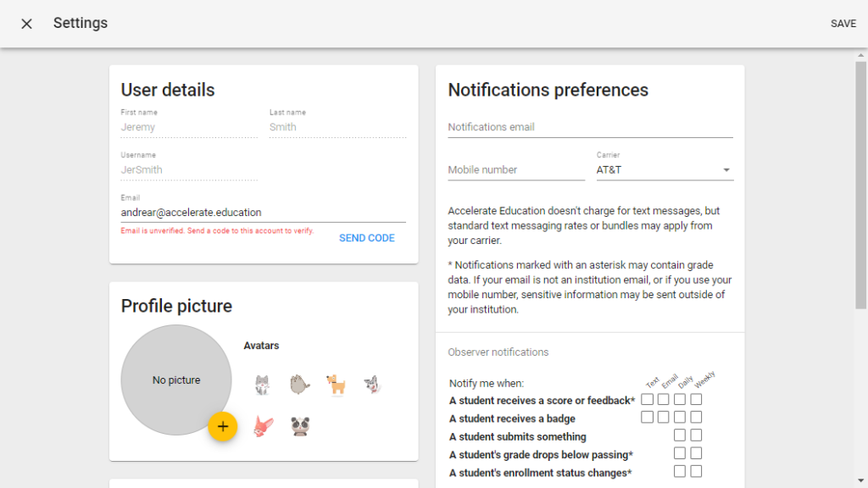Enable Daily for student submits something
Viewport: 868px width, 488px height.
tap(680, 435)
